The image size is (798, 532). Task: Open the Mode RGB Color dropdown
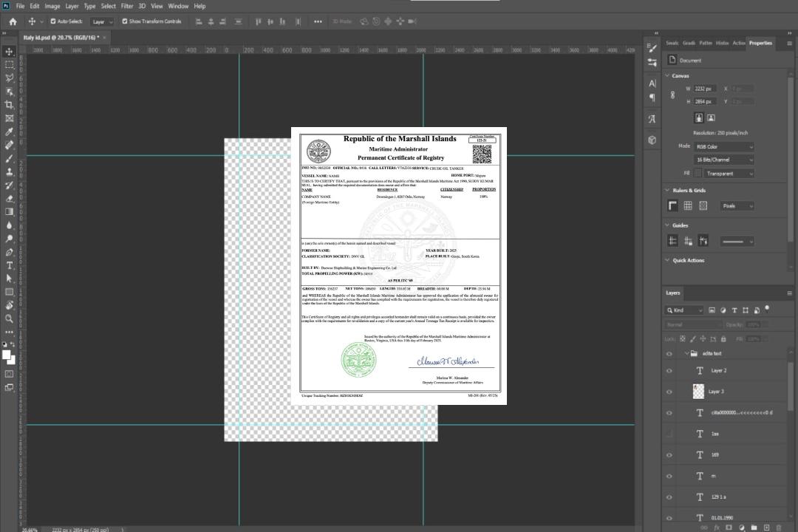point(724,146)
